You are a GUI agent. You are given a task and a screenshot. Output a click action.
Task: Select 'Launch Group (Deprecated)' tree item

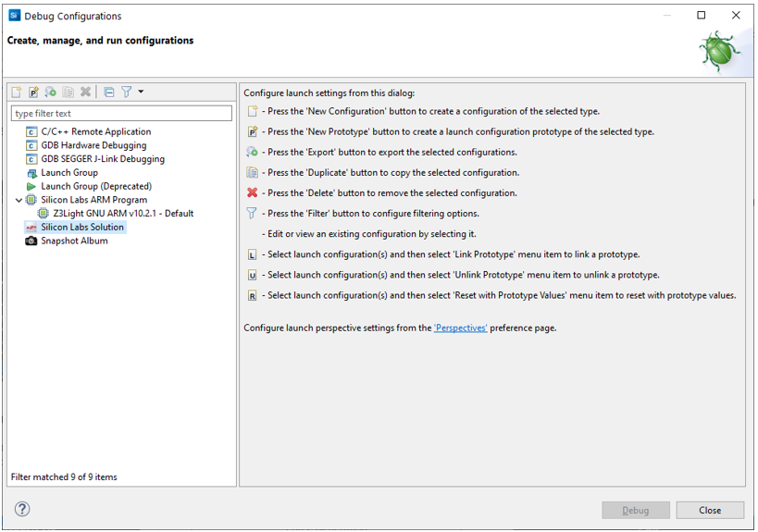pyautogui.click(x=96, y=187)
